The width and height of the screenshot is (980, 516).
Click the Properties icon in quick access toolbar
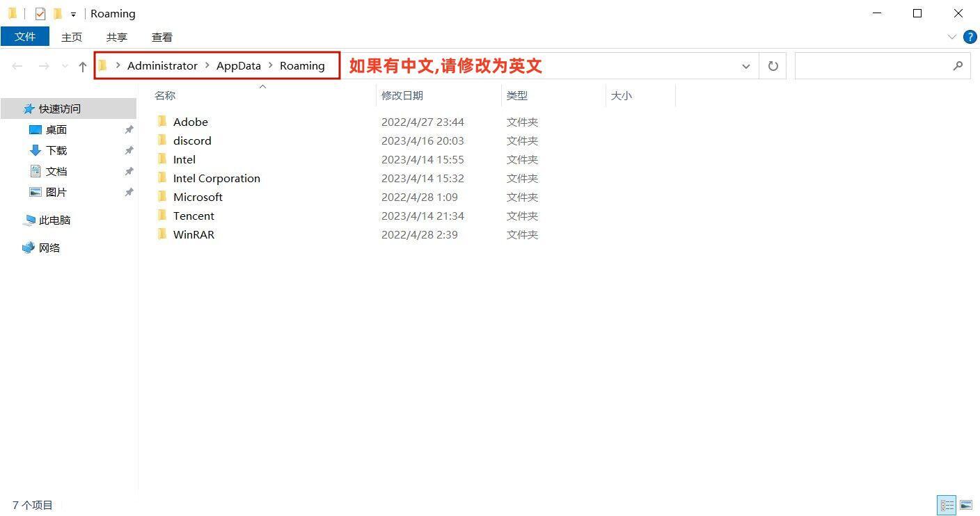[40, 13]
